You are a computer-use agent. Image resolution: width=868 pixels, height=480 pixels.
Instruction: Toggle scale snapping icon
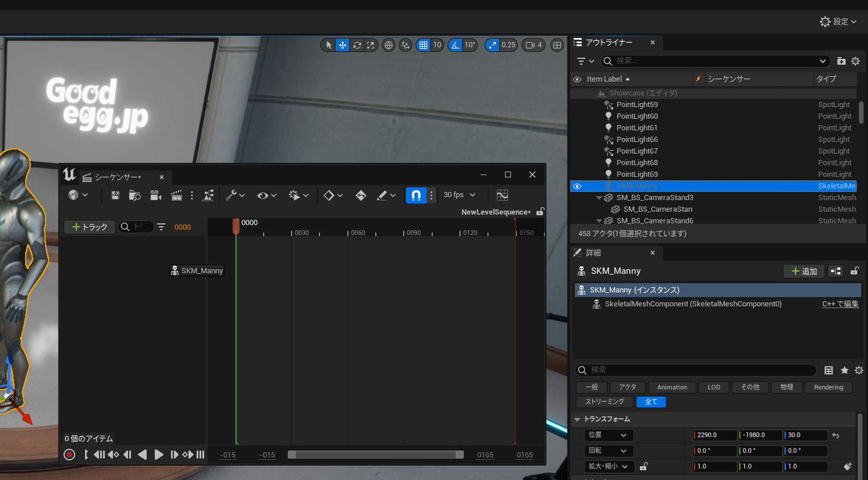point(492,45)
